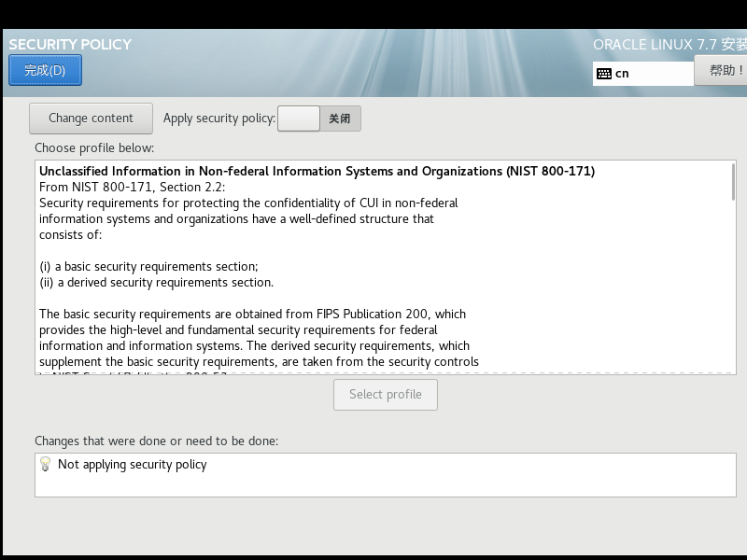Click the 完成(D) done button
This screenshot has height=560, width=747.
click(45, 70)
